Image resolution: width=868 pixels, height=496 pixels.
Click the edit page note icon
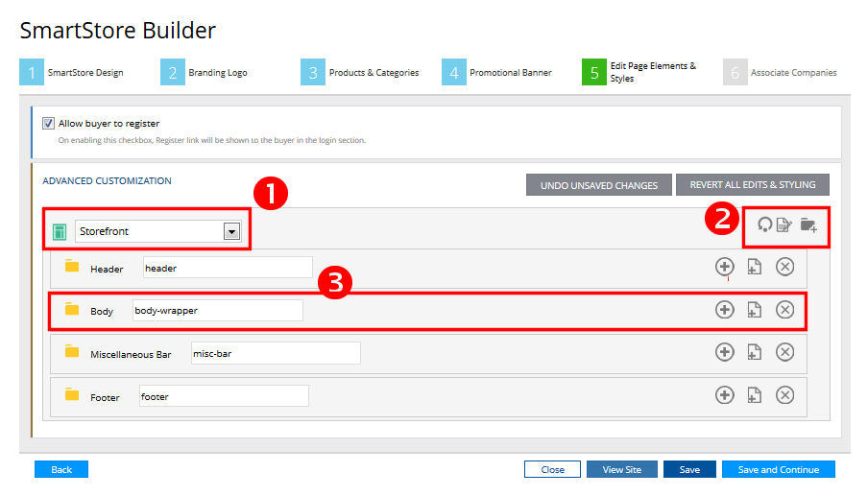tap(784, 225)
